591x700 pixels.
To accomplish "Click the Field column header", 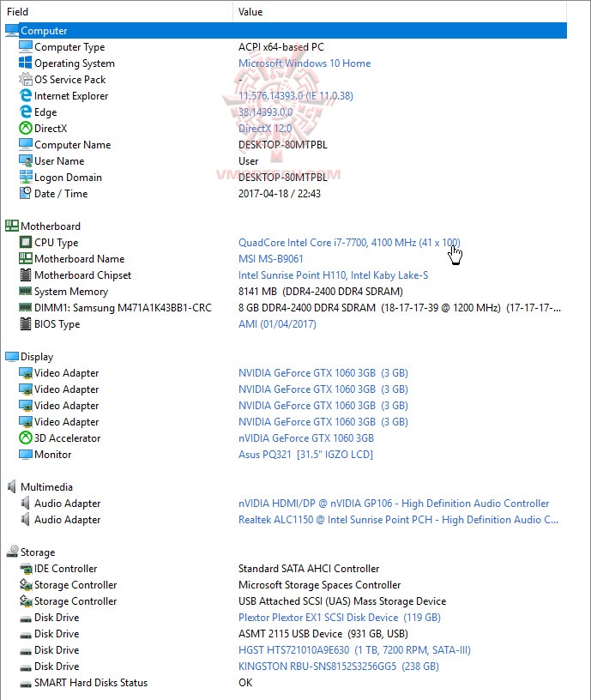I will click(117, 12).
